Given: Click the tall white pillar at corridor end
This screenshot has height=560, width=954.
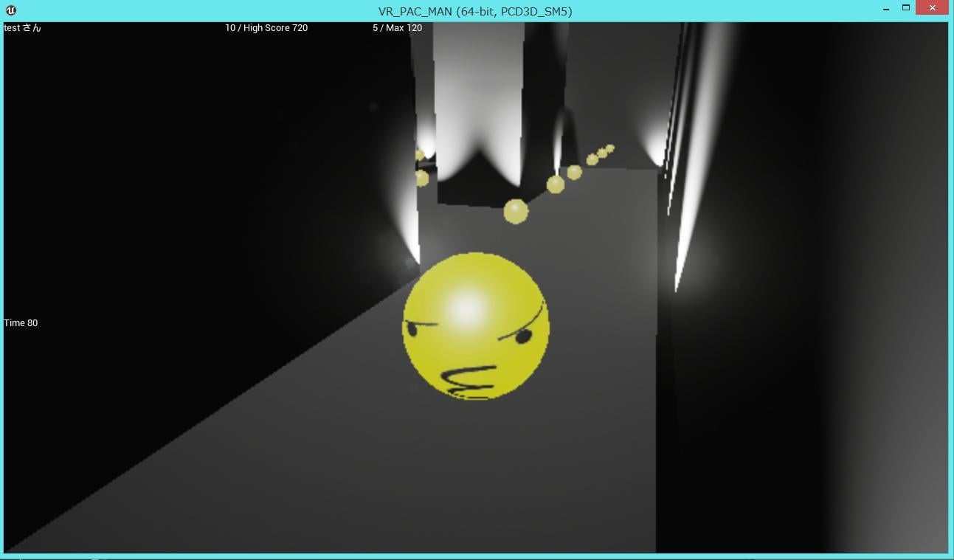Looking at the screenshot, I should point(477,96).
